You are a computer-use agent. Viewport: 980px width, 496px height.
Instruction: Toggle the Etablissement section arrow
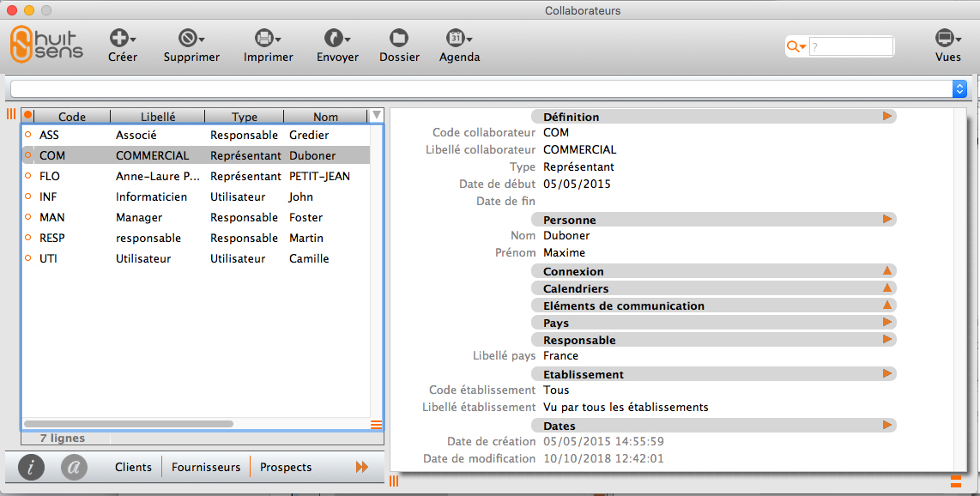coord(886,373)
